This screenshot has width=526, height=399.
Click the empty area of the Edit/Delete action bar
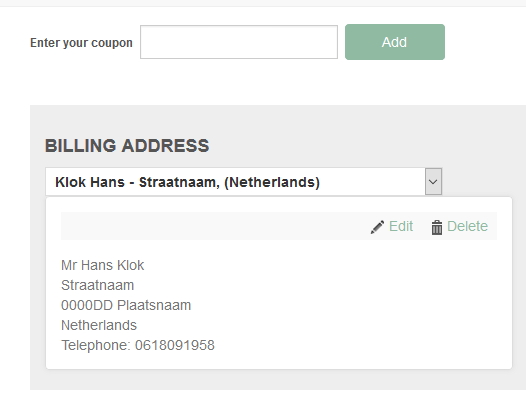click(215, 226)
